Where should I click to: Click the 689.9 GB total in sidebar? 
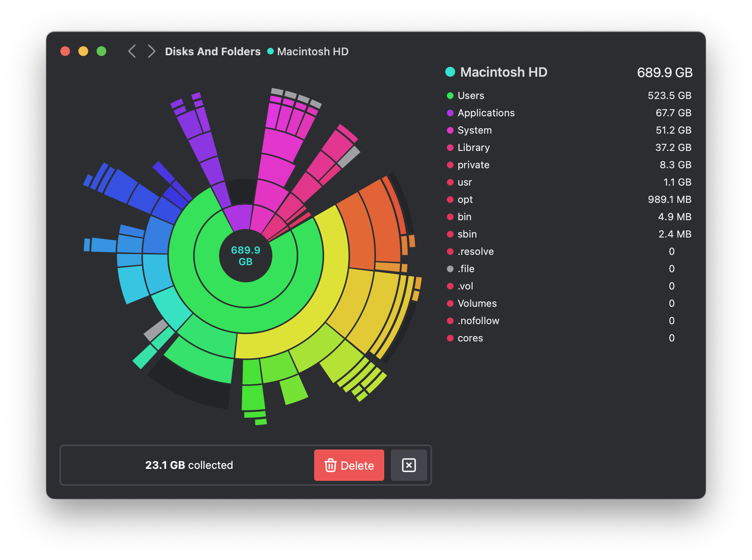(x=665, y=73)
